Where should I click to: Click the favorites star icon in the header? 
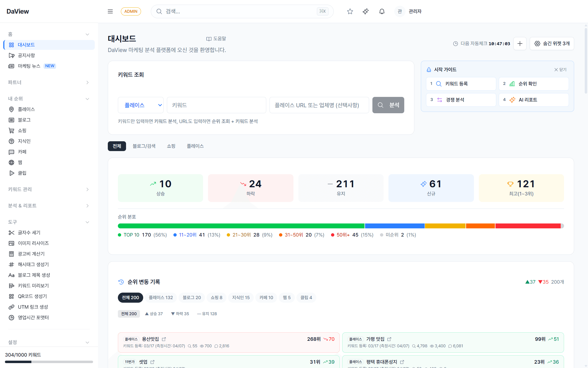(350, 11)
